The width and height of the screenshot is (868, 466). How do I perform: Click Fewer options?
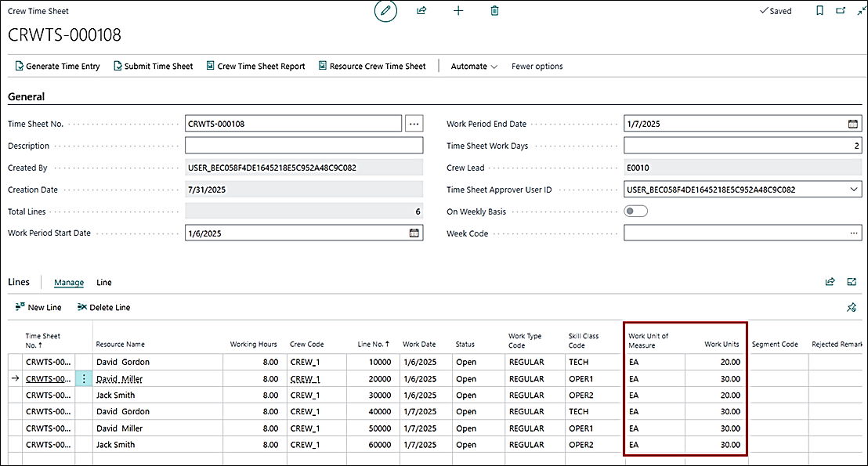(x=537, y=67)
